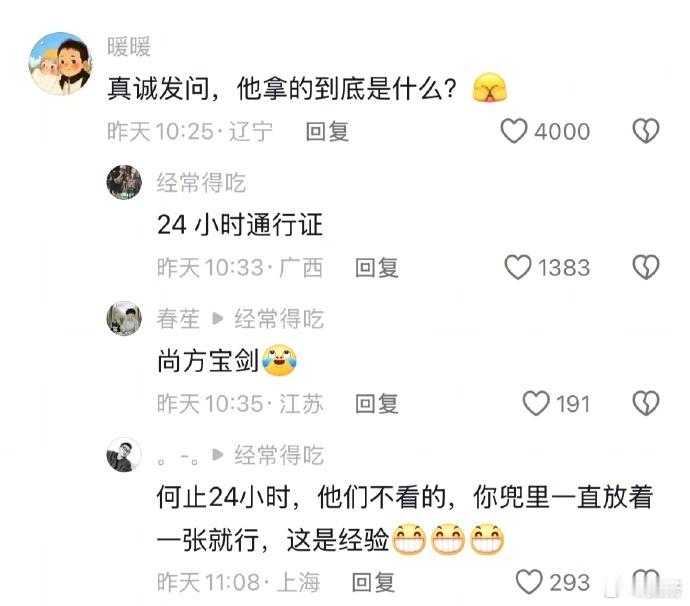Open username 暖暖 profile link

tap(129, 46)
